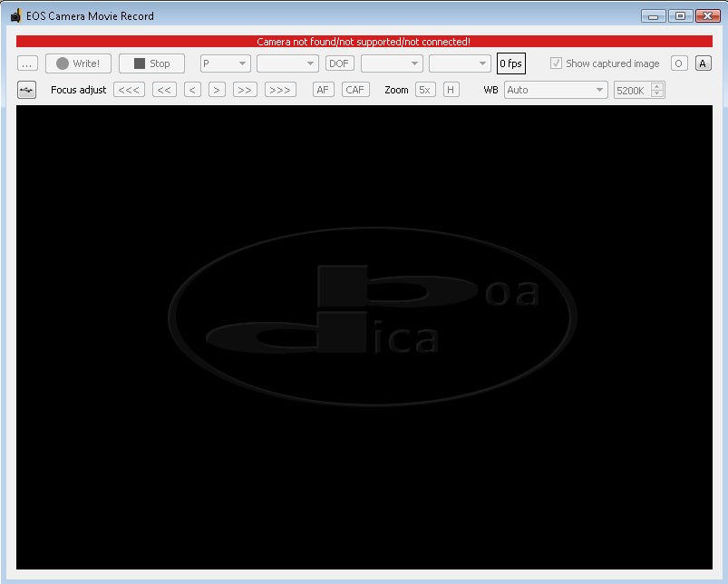The width and height of the screenshot is (728, 584).
Task: Focus medium forward with >> button
Action: click(245, 90)
